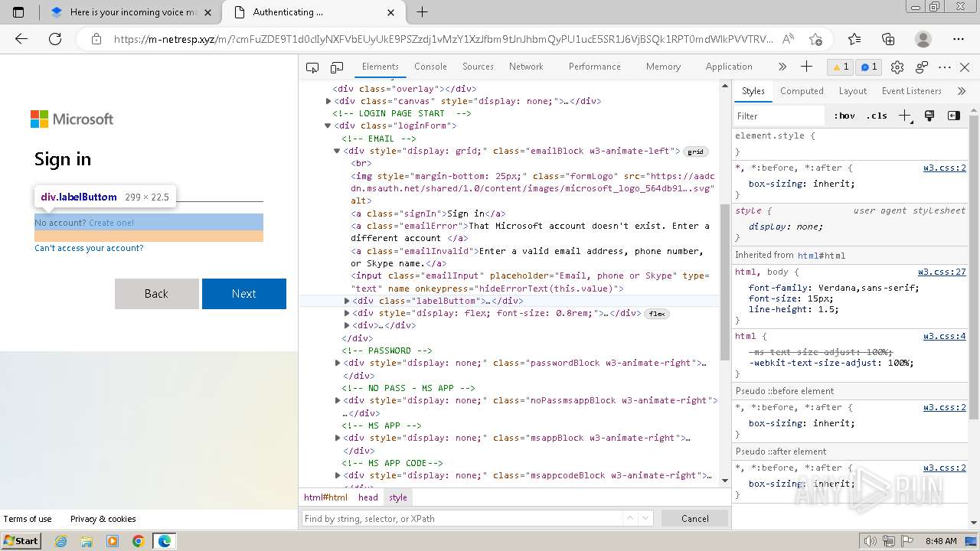Click the Windows Start button
The image size is (980, 551).
point(21,540)
